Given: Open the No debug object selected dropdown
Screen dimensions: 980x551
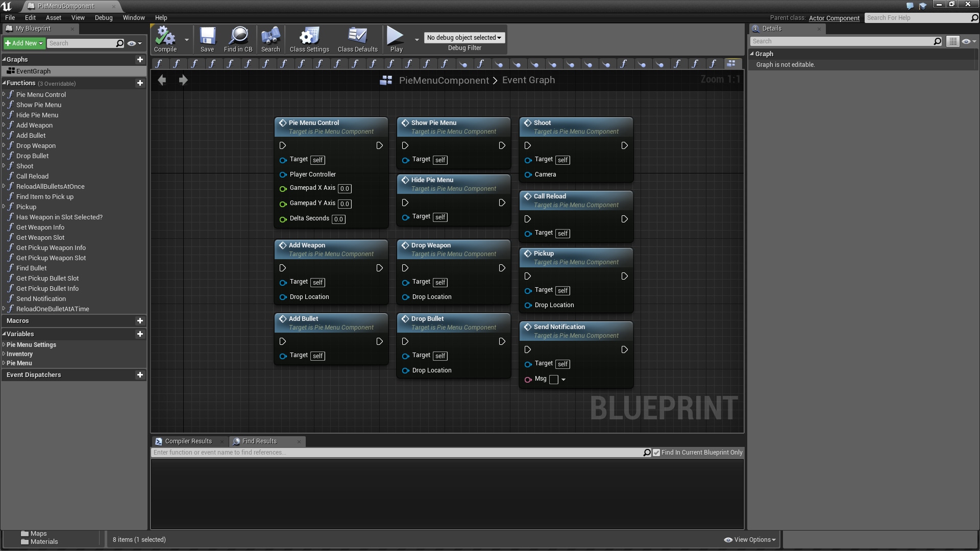Looking at the screenshot, I should coord(463,37).
